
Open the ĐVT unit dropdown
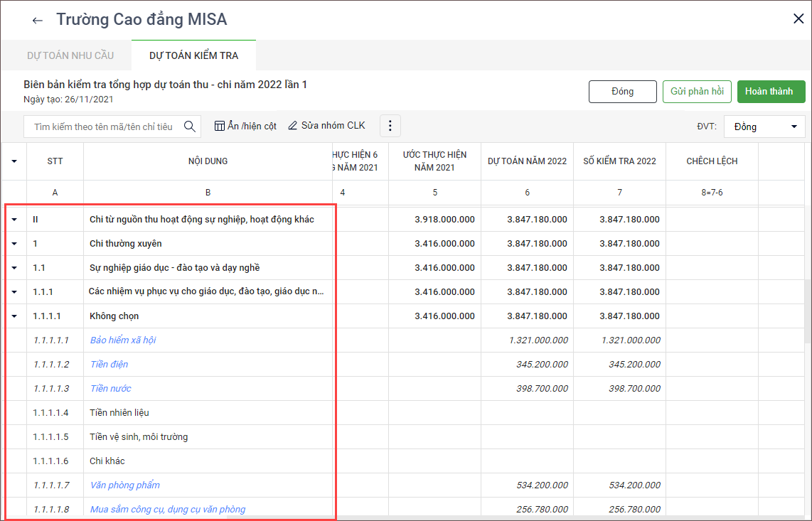(764, 127)
